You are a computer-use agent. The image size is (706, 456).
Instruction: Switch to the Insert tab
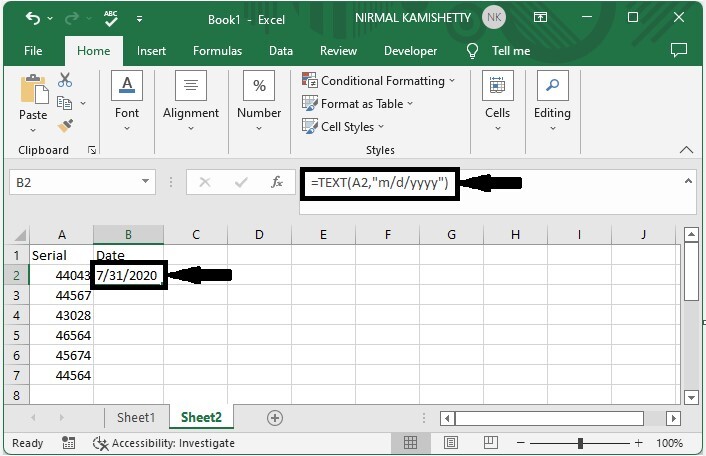tap(151, 51)
